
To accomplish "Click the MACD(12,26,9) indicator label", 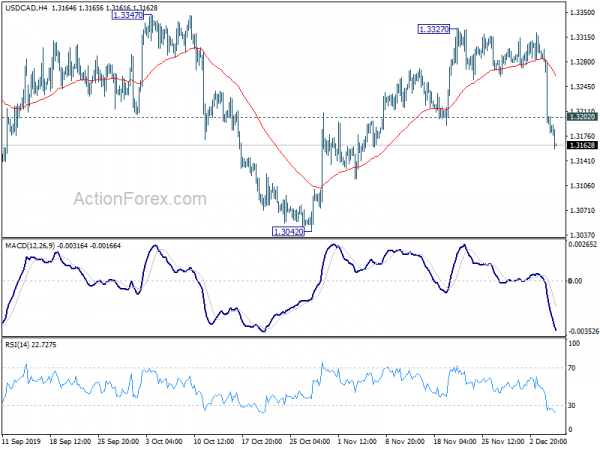I will point(30,246).
